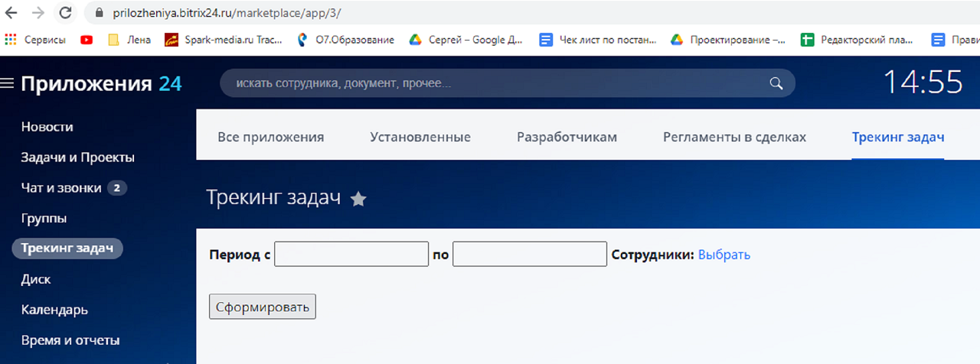Open the Чек лист по постан... bookmark
Image resolution: width=980 pixels, height=364 pixels.
coord(598,40)
